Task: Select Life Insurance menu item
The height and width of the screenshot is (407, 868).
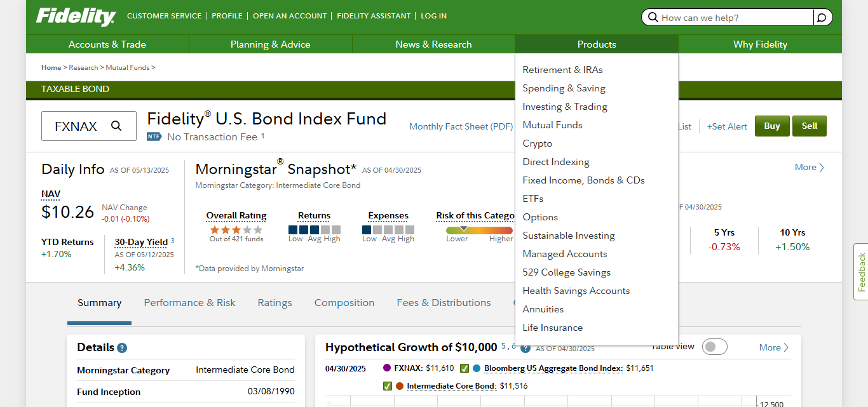Action: [552, 328]
